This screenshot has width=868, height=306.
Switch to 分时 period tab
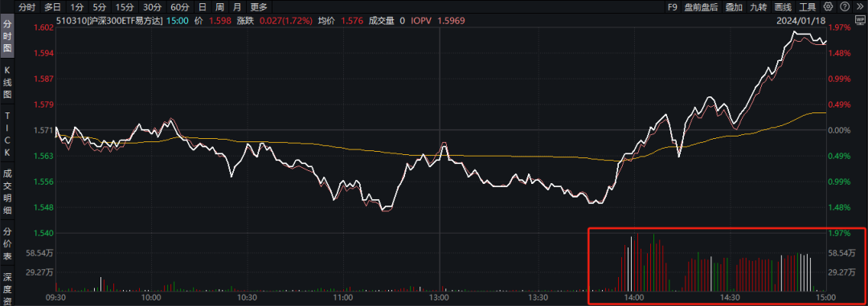[27, 7]
